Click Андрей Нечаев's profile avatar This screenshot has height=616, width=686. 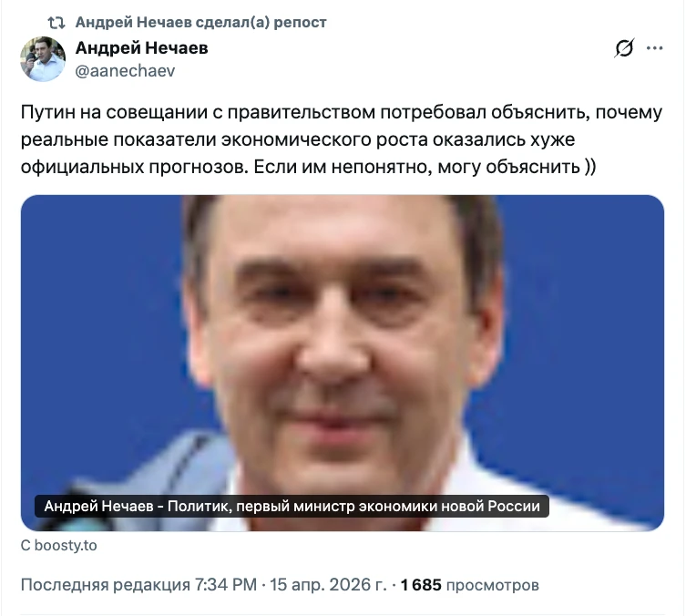click(43, 59)
